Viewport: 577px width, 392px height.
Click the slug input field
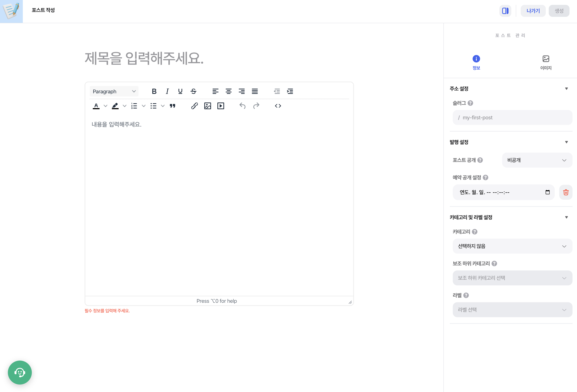pos(512,117)
